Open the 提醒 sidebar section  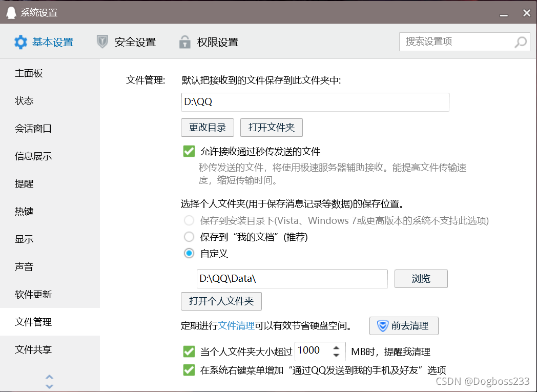tap(50, 184)
